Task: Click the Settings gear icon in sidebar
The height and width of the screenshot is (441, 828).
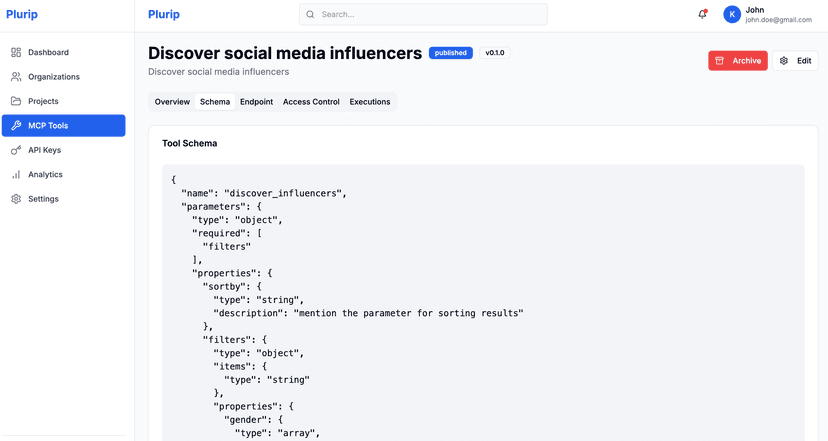Action: pyautogui.click(x=16, y=199)
